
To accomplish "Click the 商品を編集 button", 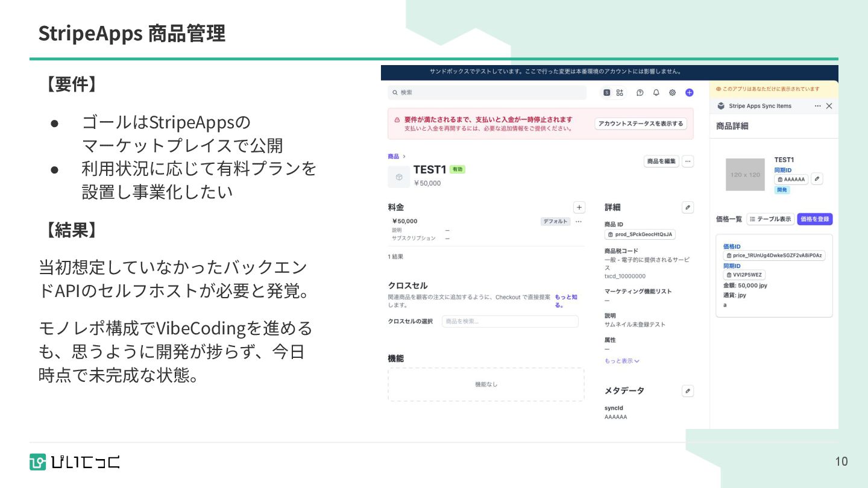I will (661, 161).
